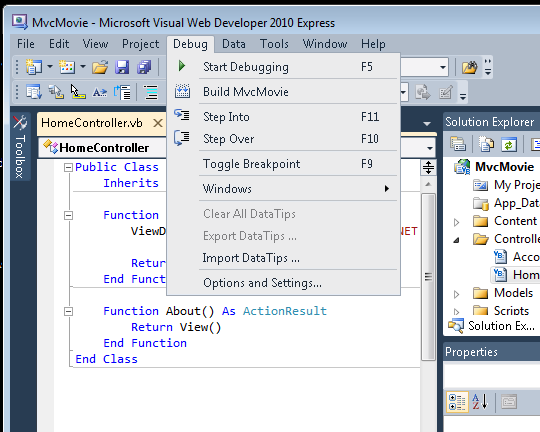Open the Project menu
The width and height of the screenshot is (540, 432).
pyautogui.click(x=141, y=44)
